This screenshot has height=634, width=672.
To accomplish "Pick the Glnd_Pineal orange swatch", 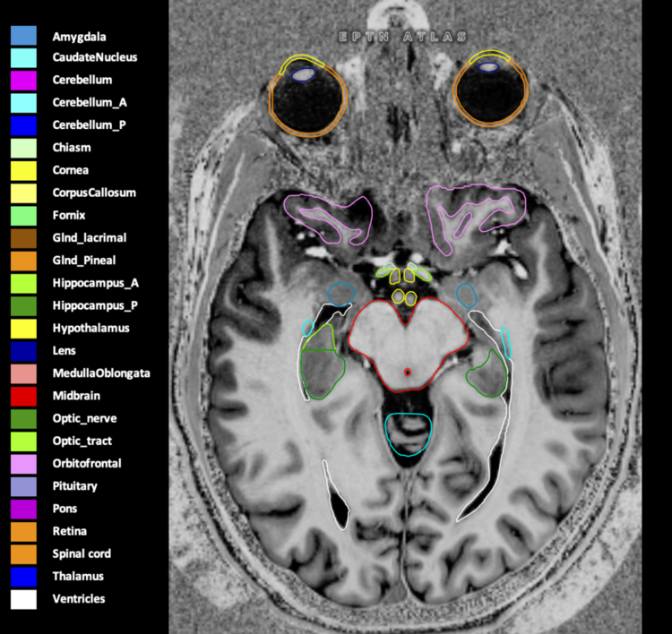I will (23, 261).
